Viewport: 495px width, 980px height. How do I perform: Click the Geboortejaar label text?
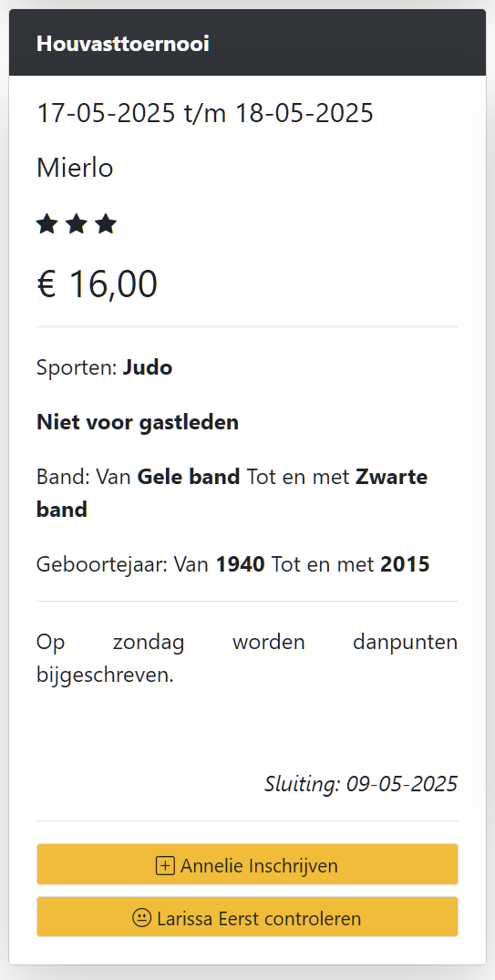[102, 564]
